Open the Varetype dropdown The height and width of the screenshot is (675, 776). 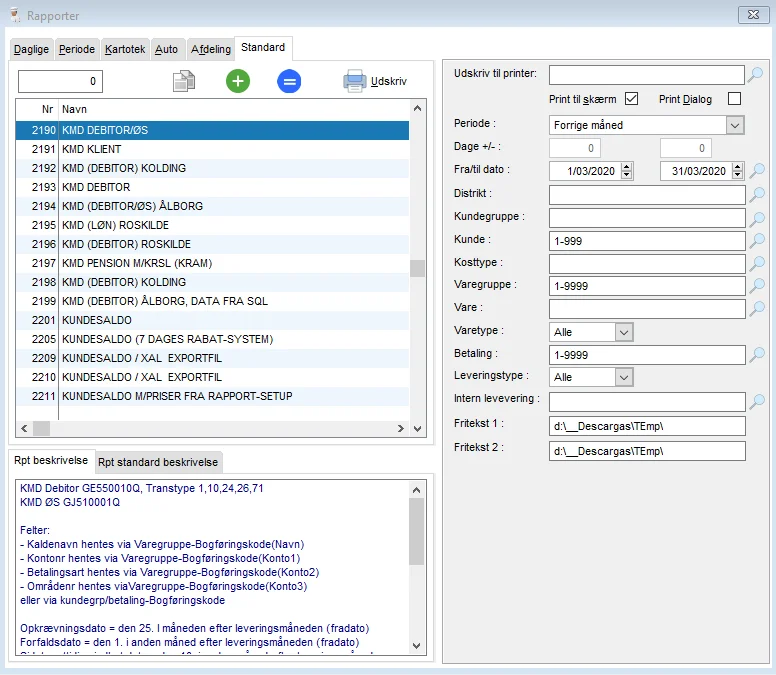pos(624,332)
